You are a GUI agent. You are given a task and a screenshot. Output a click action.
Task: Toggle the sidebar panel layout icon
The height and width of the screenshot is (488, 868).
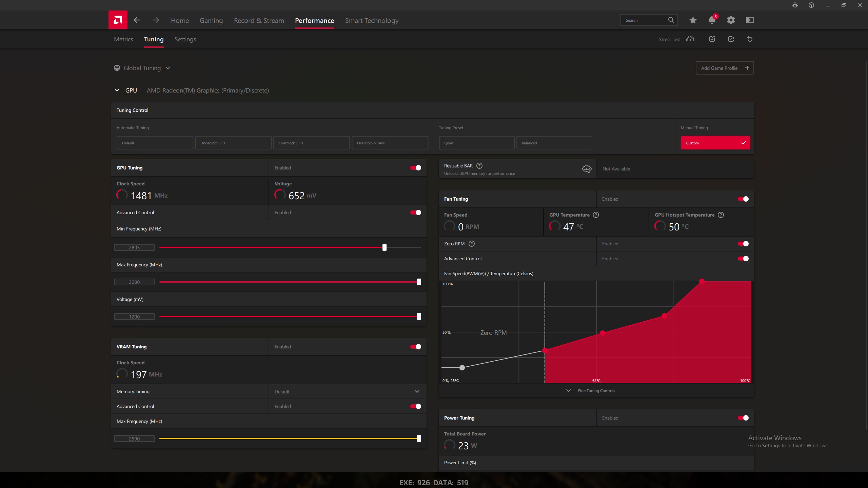[750, 20]
